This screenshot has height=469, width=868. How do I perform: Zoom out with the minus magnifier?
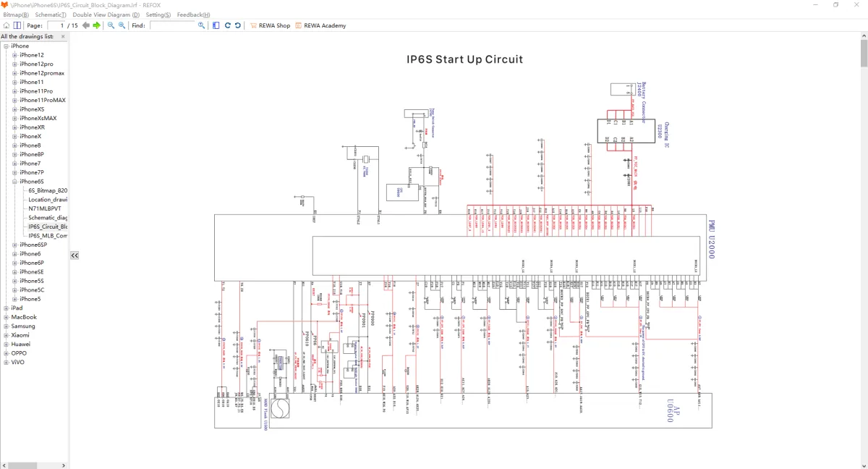[x=111, y=25]
